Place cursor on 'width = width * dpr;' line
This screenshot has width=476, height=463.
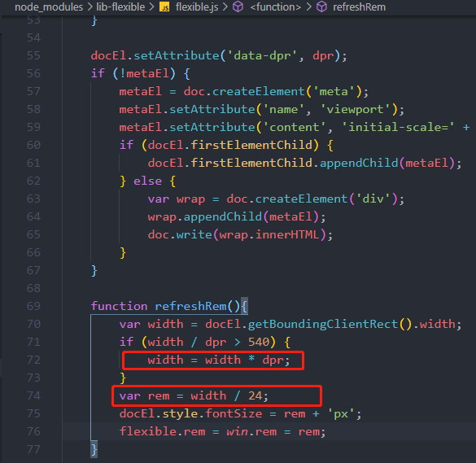click(219, 360)
